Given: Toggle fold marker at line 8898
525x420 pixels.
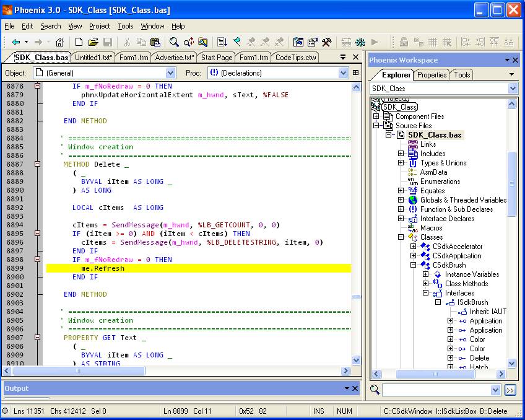Looking at the screenshot, I should pyautogui.click(x=38, y=260).
